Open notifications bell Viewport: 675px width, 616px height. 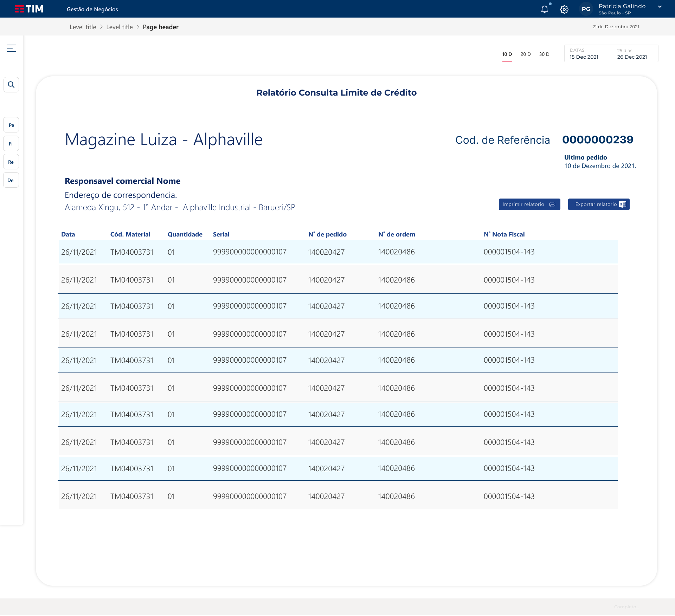pyautogui.click(x=545, y=9)
